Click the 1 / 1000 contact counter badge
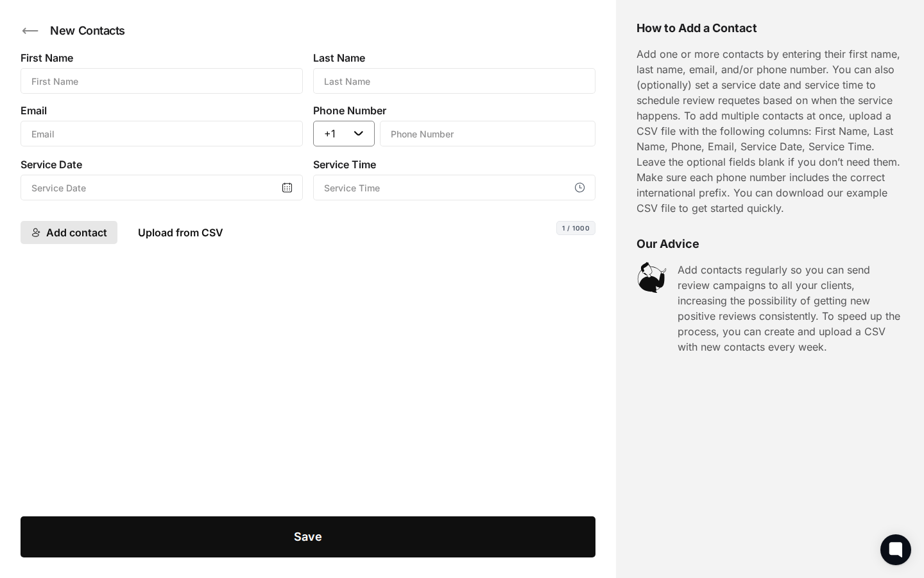 point(576,228)
